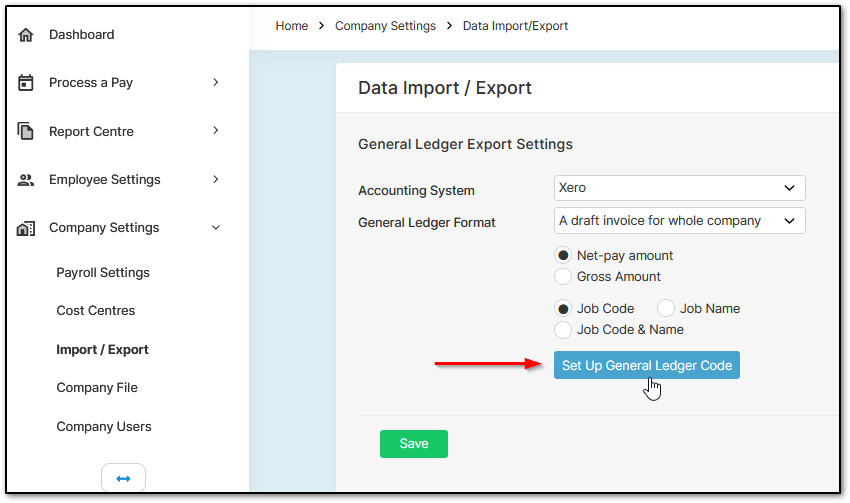
Task: Click the Company Settings building icon
Action: pyautogui.click(x=25, y=229)
